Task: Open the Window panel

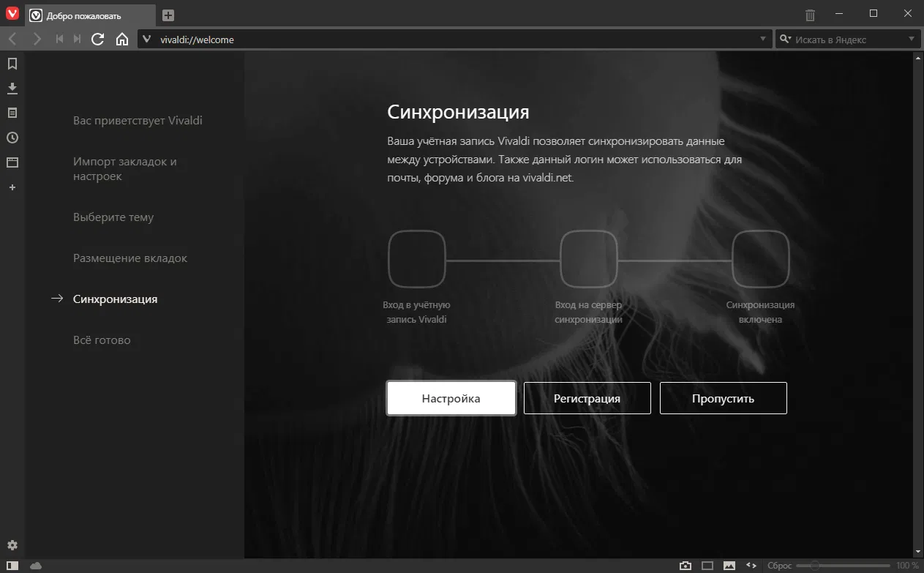Action: coord(12,162)
